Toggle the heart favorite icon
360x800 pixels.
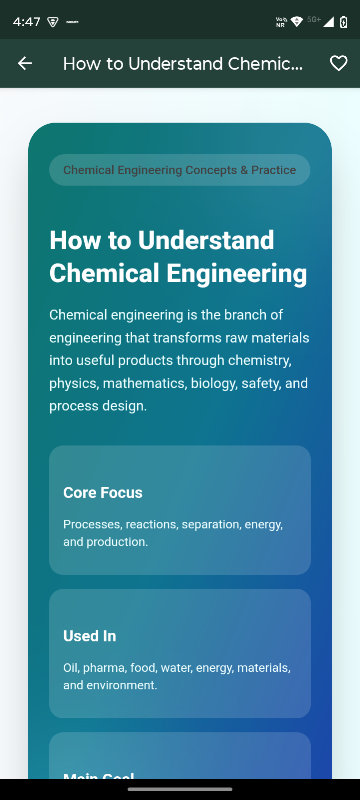pyautogui.click(x=338, y=63)
